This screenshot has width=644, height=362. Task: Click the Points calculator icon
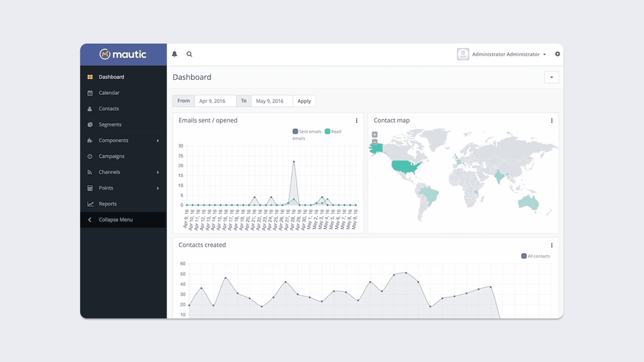pyautogui.click(x=90, y=188)
